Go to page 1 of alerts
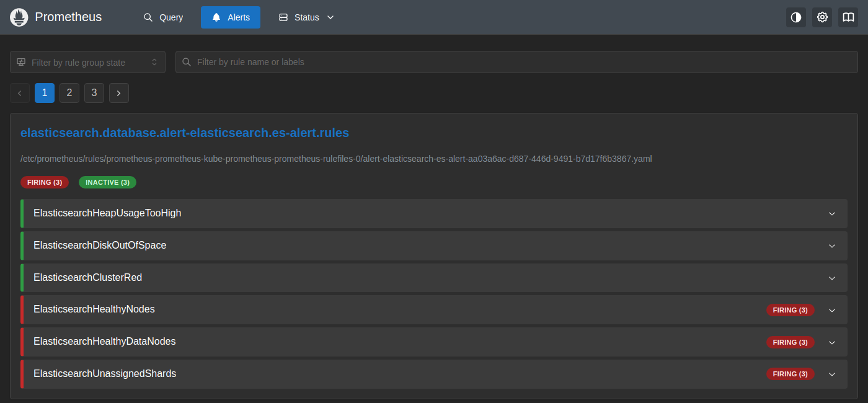 tap(45, 93)
